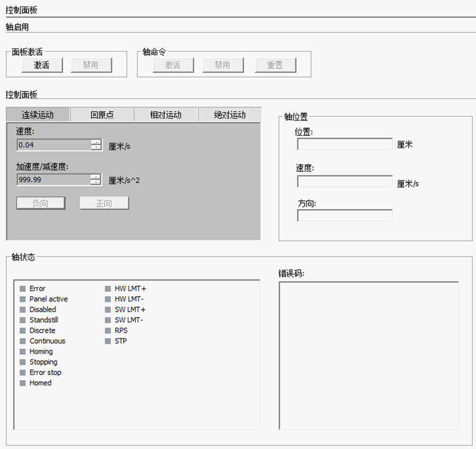Click the 激活 button in 面板激活
This screenshot has height=449, width=476.
[x=42, y=65]
